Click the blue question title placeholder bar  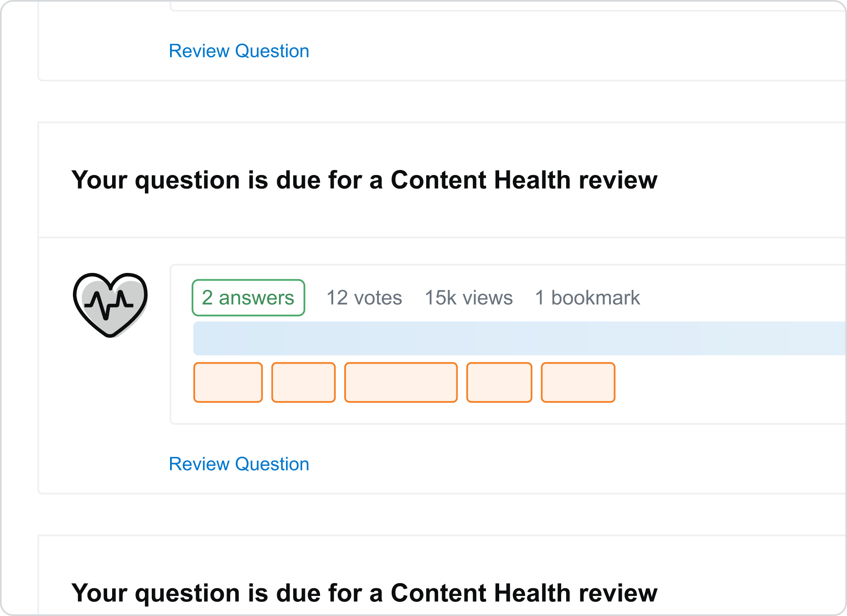(x=520, y=338)
